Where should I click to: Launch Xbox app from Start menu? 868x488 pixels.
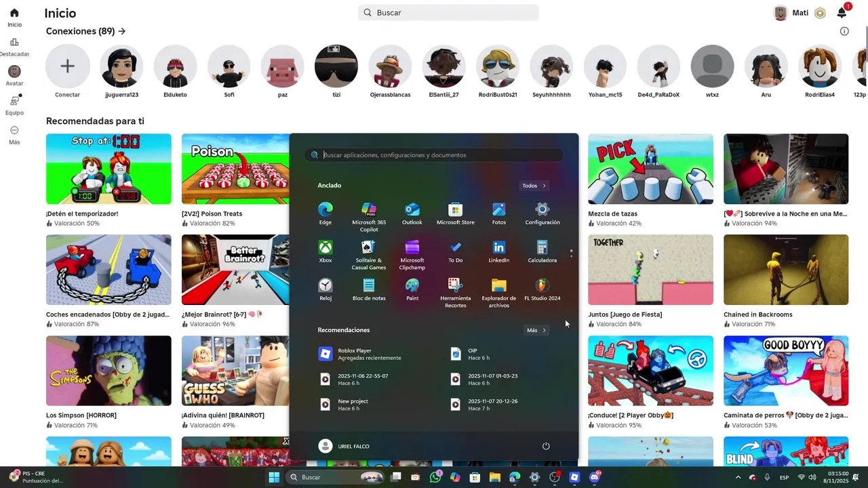coord(325,251)
